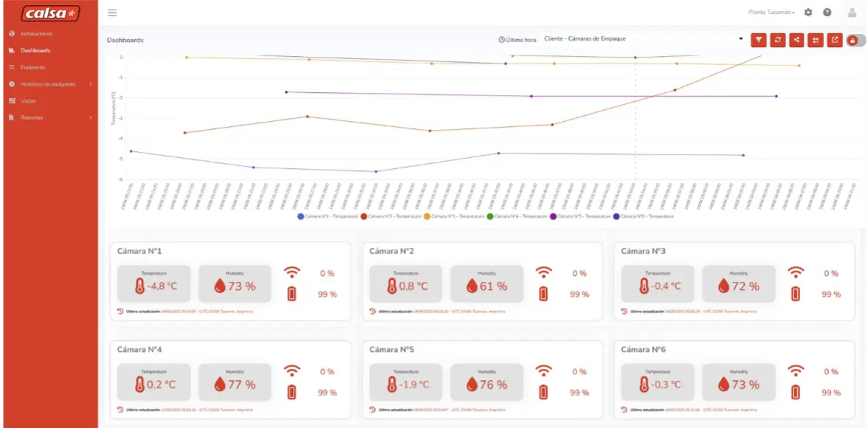Refresh the dashboard with the reload icon
868x428 pixels.
pyautogui.click(x=778, y=40)
